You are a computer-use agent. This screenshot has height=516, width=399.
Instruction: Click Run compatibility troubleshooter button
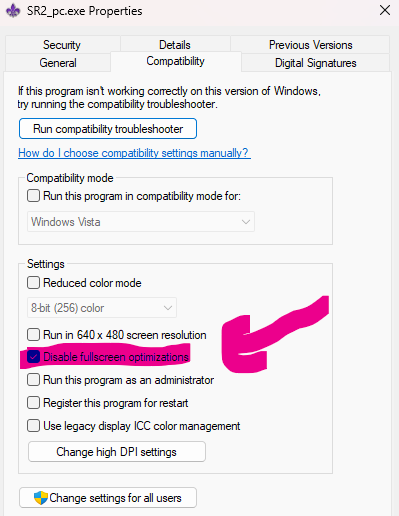click(x=108, y=129)
